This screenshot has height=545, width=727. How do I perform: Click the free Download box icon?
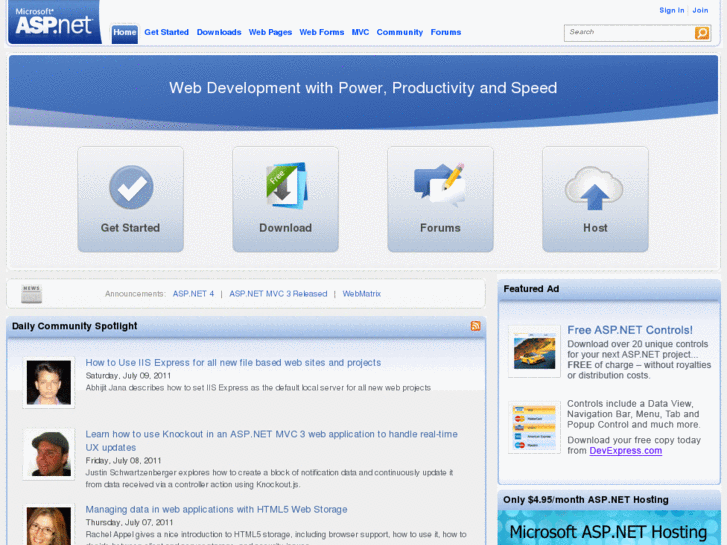pos(286,185)
